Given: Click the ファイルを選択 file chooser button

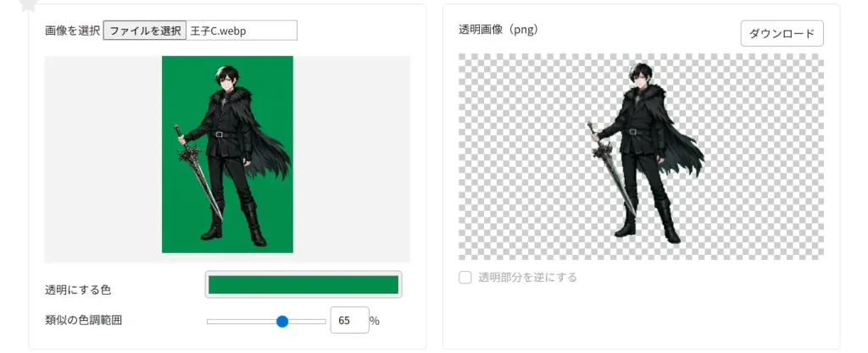Looking at the screenshot, I should point(145,31).
